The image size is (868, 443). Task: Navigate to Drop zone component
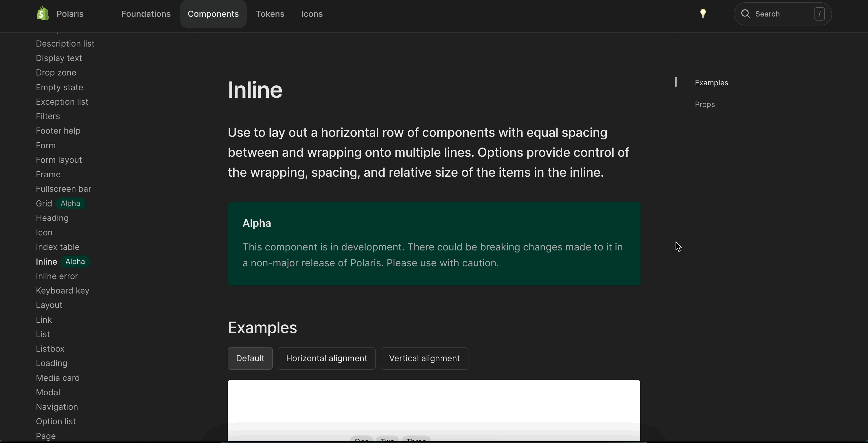pyautogui.click(x=56, y=73)
